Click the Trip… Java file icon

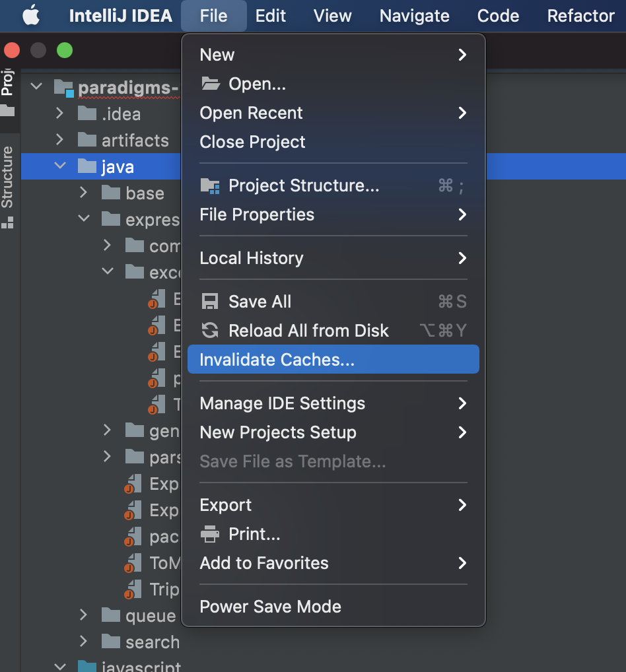[x=133, y=589]
